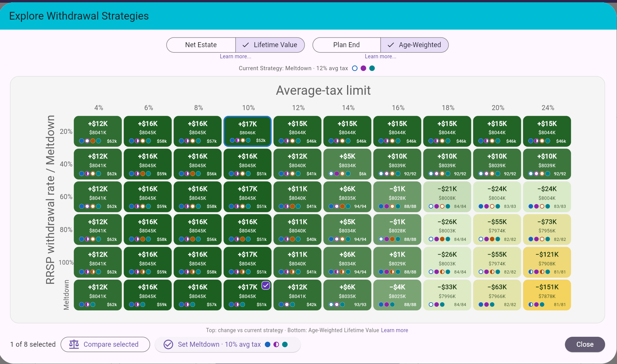Select the +$1K cell in the 100% row
Screen dimensions: 617x364
(x=397, y=262)
